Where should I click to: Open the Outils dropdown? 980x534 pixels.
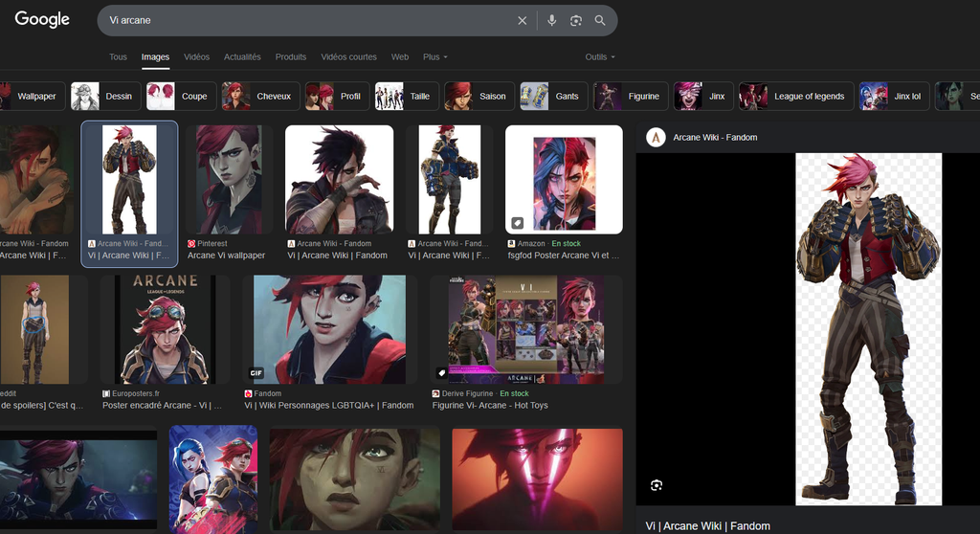(600, 57)
